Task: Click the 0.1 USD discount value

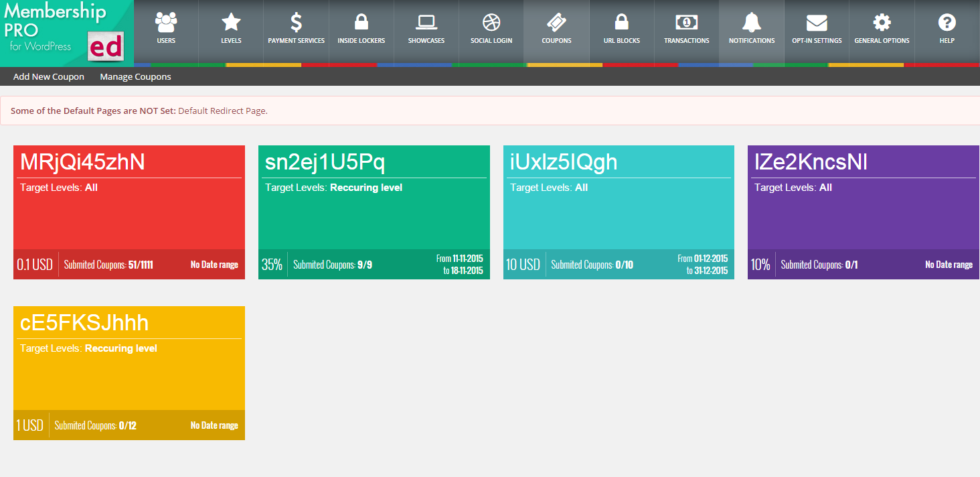Action: coord(35,265)
